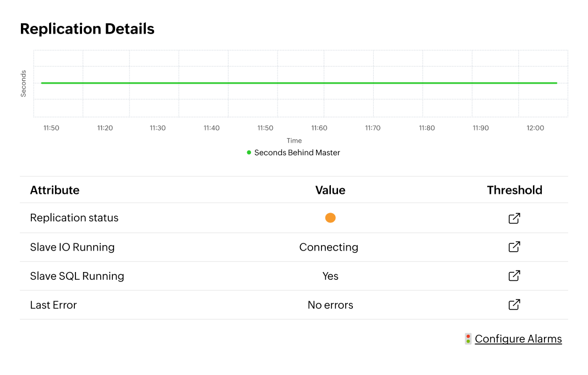
Task: Click the external link icon in the Threshold column header row
Action: pyautogui.click(x=514, y=218)
